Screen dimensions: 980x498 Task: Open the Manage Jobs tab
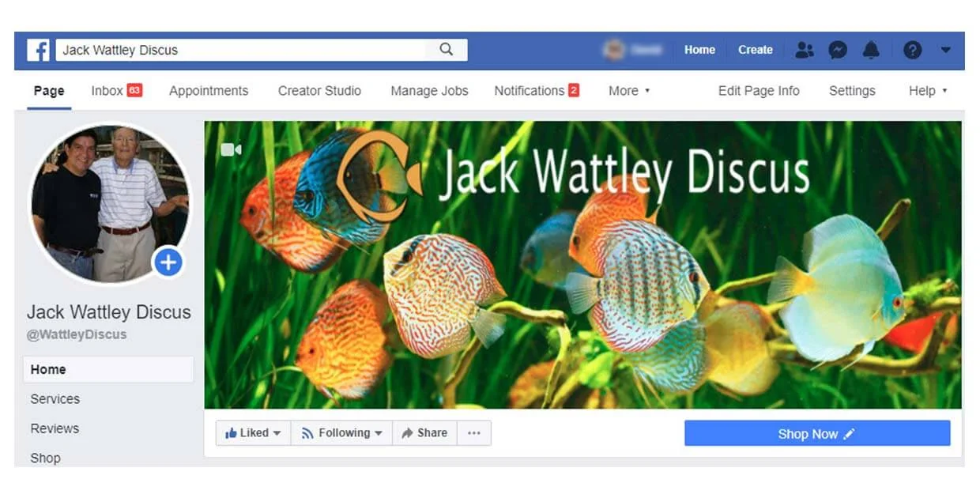[429, 91]
